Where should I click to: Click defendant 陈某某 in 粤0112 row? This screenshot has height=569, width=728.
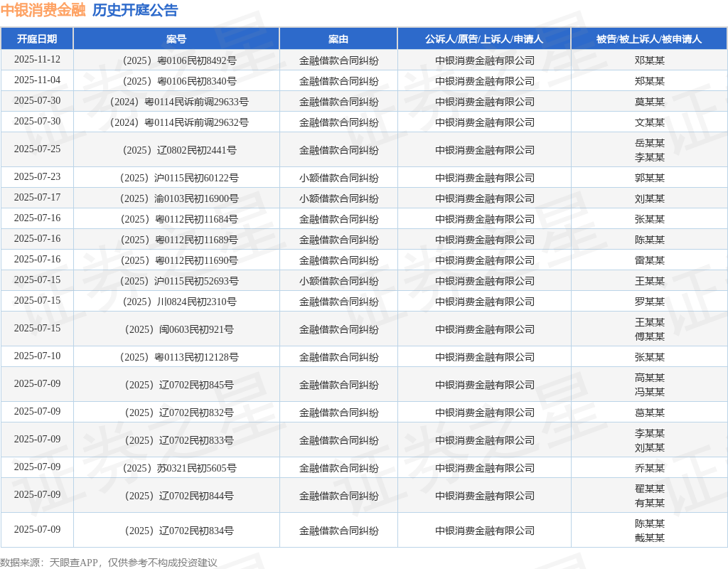[x=650, y=240]
